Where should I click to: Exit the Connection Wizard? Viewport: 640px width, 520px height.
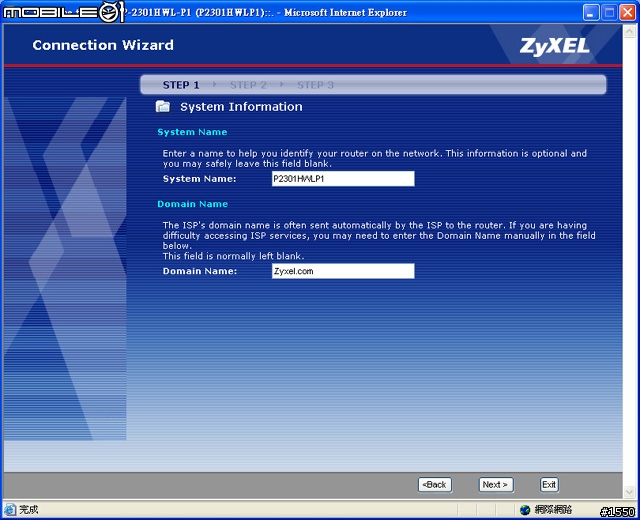point(549,484)
